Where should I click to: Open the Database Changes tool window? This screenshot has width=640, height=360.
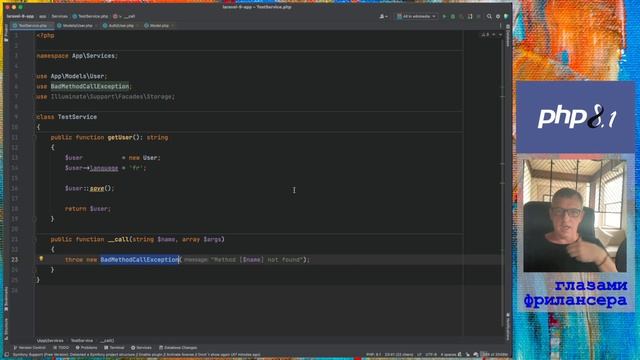[178, 348]
